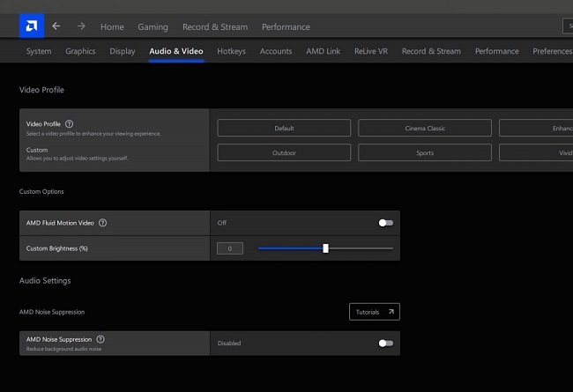The height and width of the screenshot is (392, 573).
Task: Open the AMD Link tab
Action: 323,51
